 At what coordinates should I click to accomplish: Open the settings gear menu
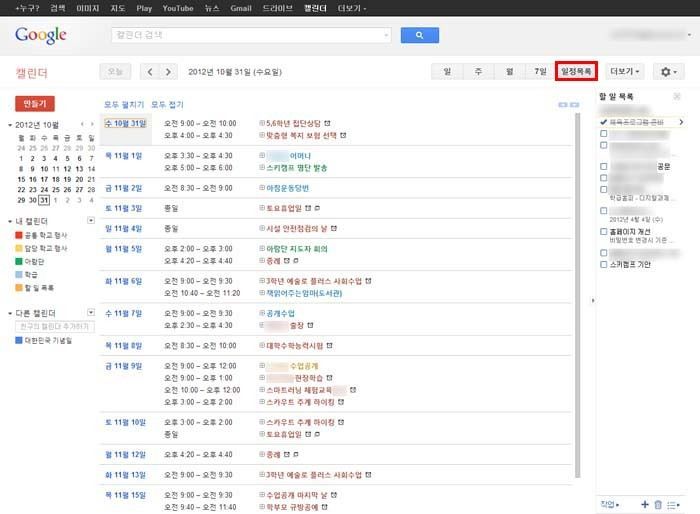point(668,71)
